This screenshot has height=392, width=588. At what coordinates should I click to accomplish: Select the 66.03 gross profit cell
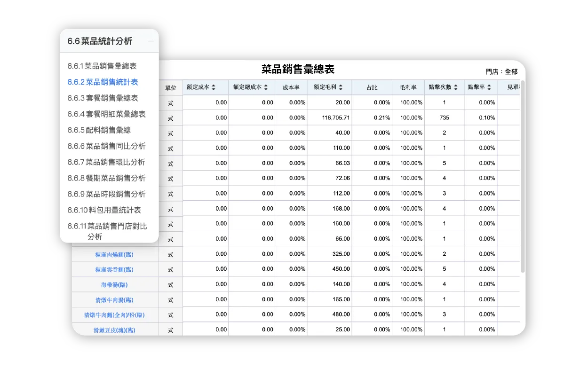tap(329, 163)
